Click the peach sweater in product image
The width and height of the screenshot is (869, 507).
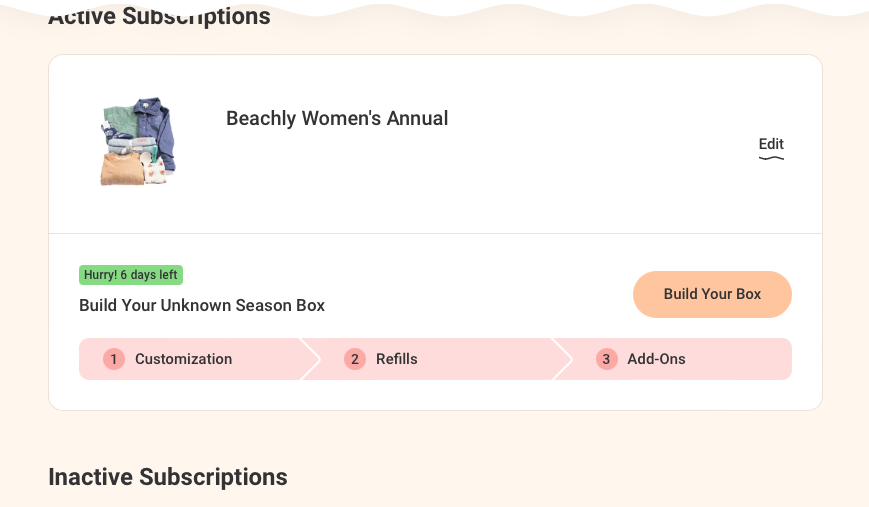click(120, 170)
